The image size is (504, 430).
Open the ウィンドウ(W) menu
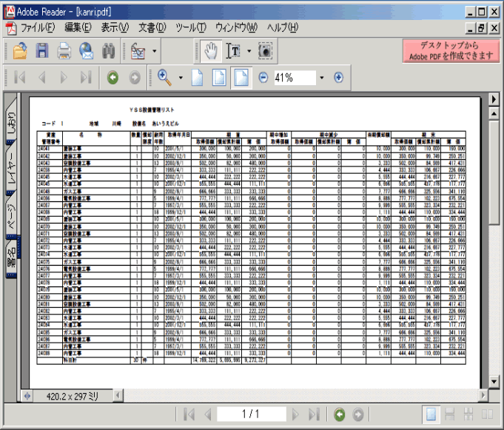tap(237, 28)
